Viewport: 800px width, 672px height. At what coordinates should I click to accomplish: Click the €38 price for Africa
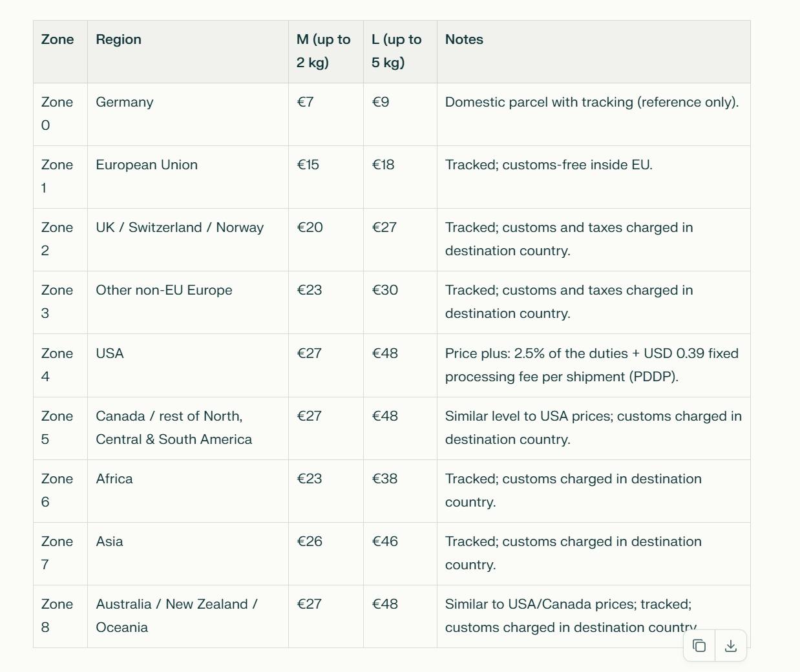[384, 479]
